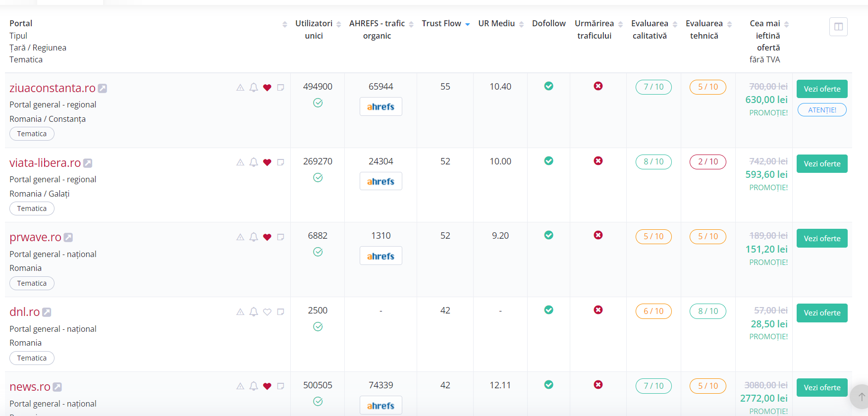Open column visibility settings icon
This screenshot has height=416, width=868.
coord(838,27)
